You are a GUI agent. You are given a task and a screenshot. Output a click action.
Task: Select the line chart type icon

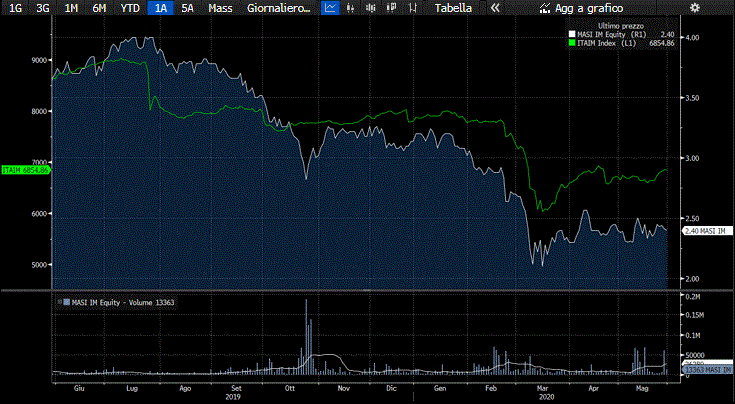point(330,7)
